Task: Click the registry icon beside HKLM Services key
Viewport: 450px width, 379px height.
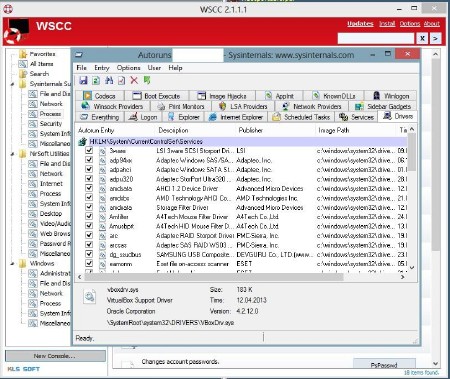Action: [x=82, y=142]
